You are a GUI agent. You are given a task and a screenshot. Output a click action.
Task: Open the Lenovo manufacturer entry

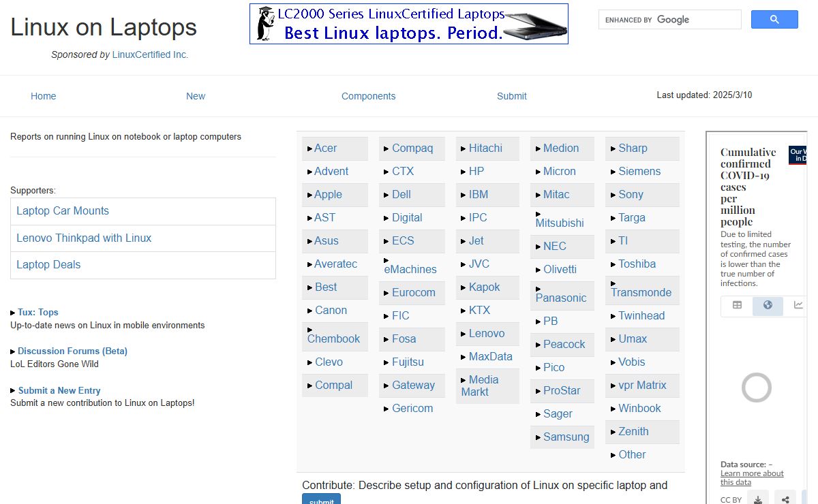(x=487, y=334)
